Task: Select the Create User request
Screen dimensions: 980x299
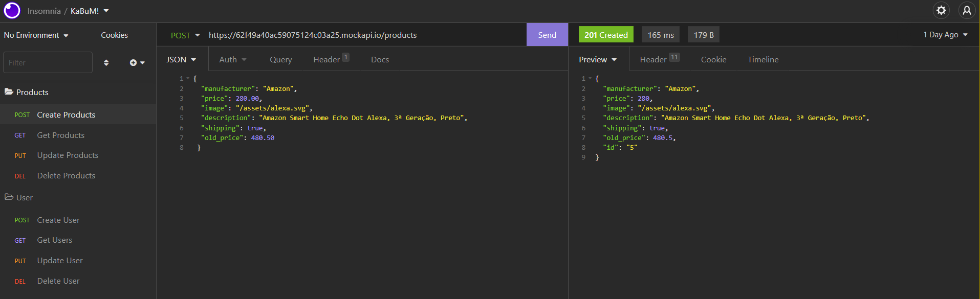Action: 78,220
